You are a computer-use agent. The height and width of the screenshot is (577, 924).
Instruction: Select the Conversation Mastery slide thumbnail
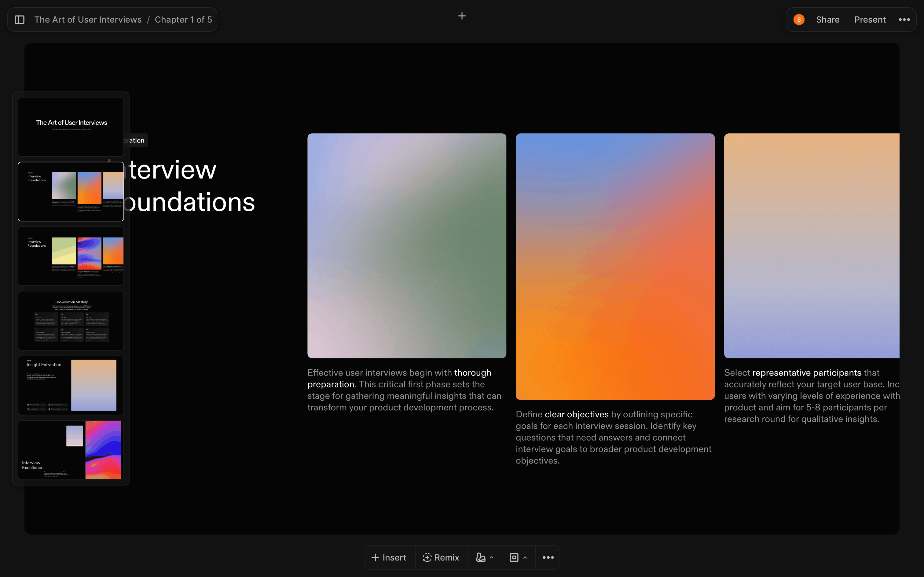pos(71,321)
